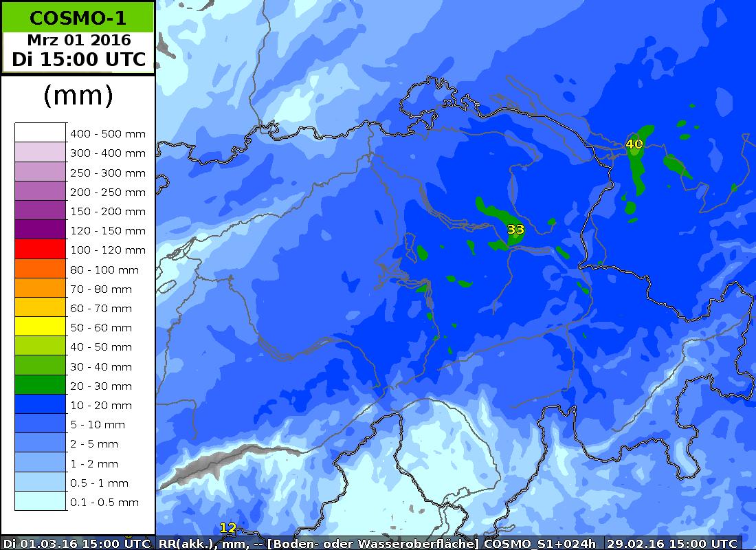Click the red 100 - 120 mm swatch
This screenshot has width=756, height=550.
pos(41,249)
